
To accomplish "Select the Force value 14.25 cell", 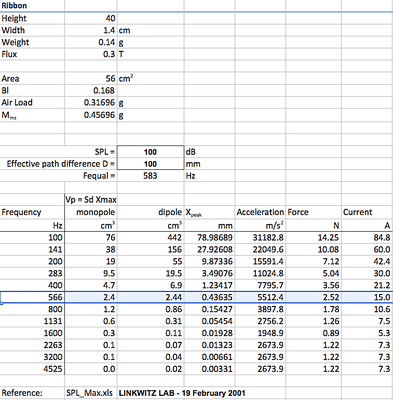I will tap(313, 237).
